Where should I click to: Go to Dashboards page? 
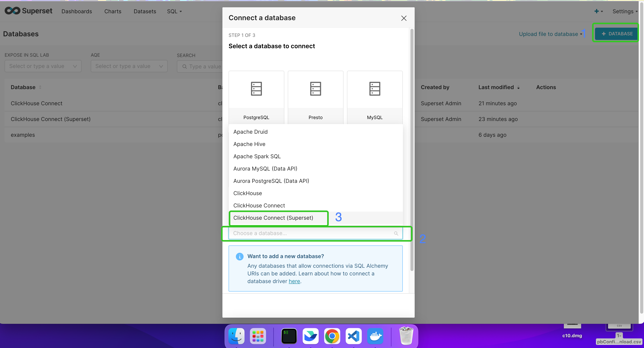77,11
